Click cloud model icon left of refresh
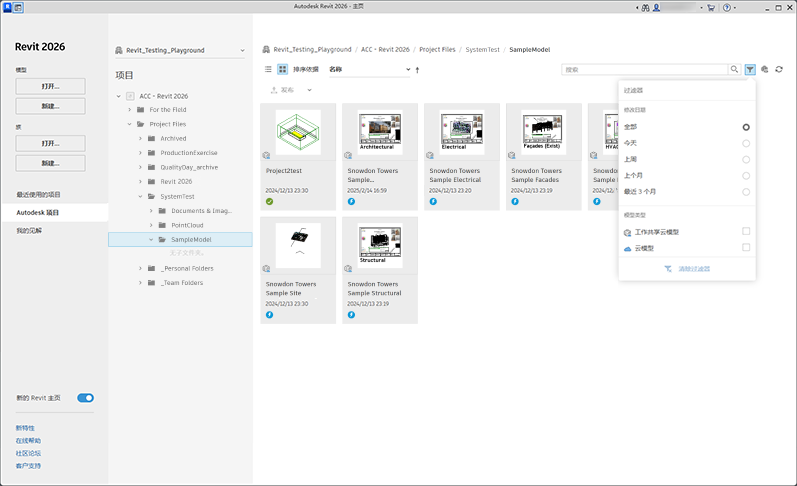 [764, 69]
